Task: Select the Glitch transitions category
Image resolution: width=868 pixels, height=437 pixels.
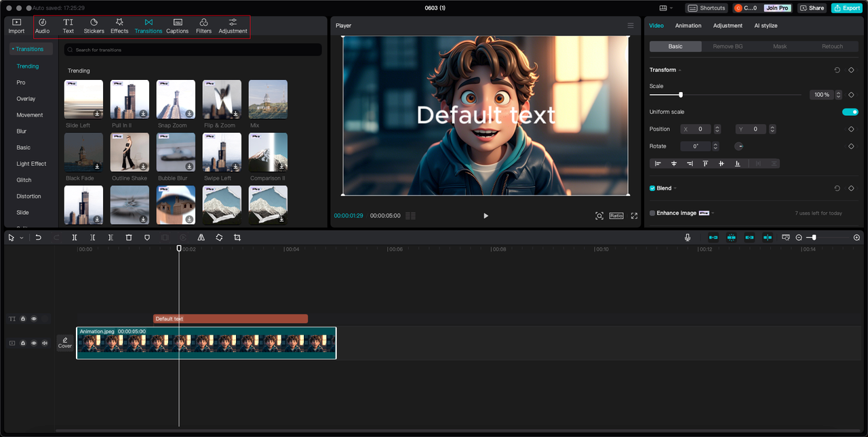Action: 24,180
